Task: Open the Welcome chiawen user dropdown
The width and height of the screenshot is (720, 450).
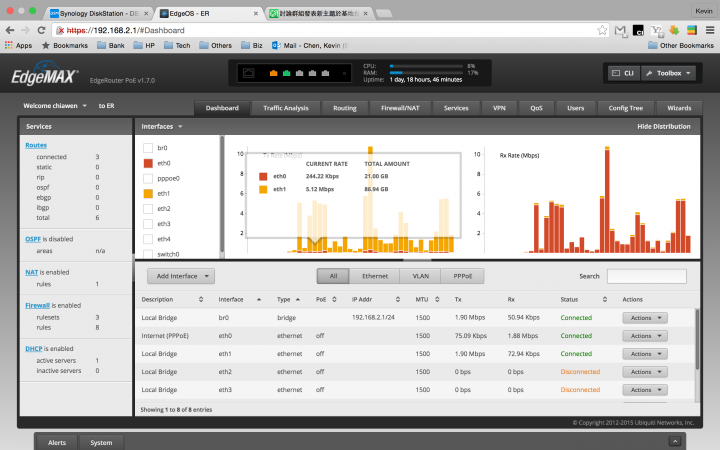Action: pos(55,106)
